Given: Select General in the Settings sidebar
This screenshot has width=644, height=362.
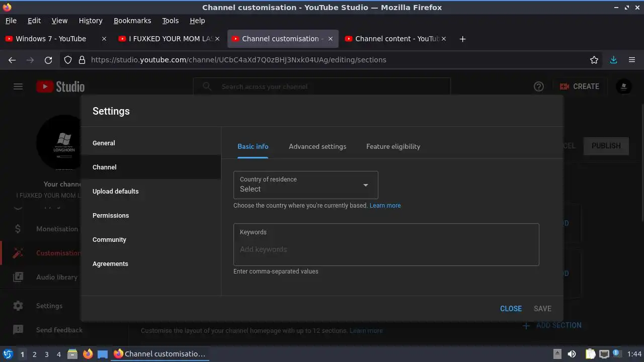Looking at the screenshot, I should 151,143.
